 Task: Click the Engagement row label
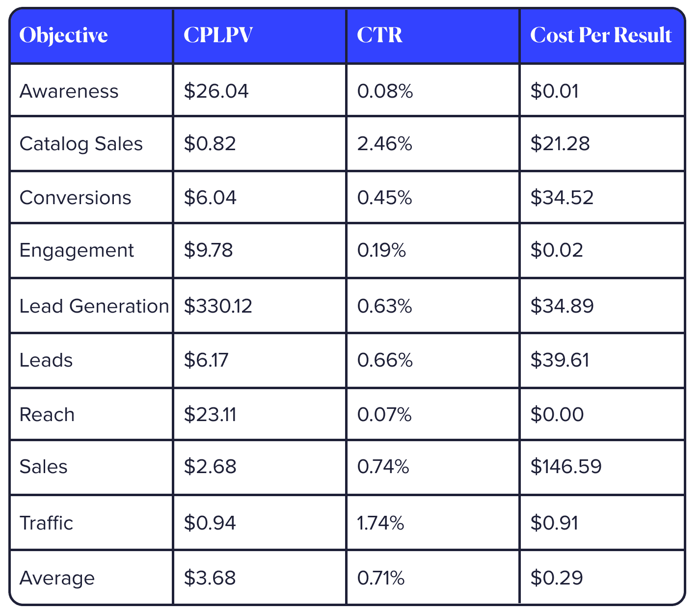[x=77, y=250]
